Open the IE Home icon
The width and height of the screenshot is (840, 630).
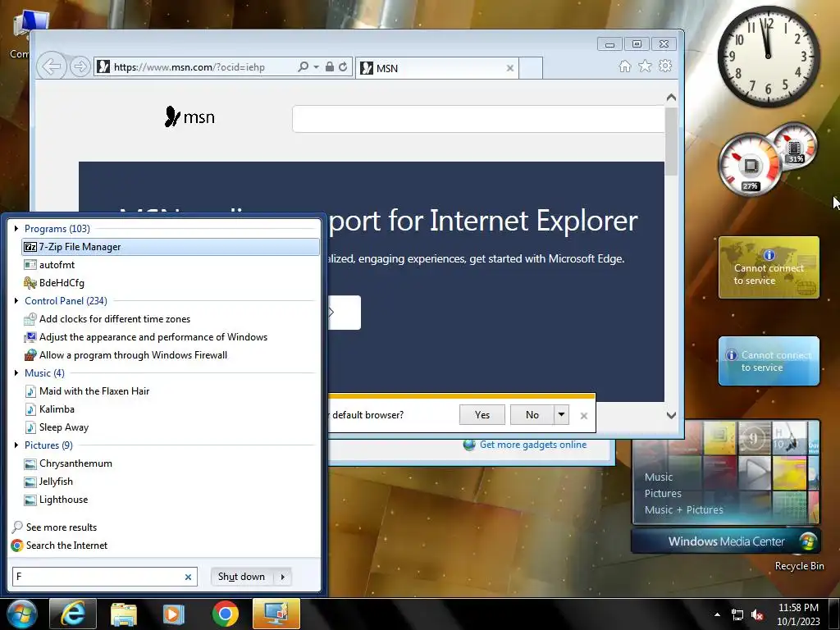click(624, 66)
